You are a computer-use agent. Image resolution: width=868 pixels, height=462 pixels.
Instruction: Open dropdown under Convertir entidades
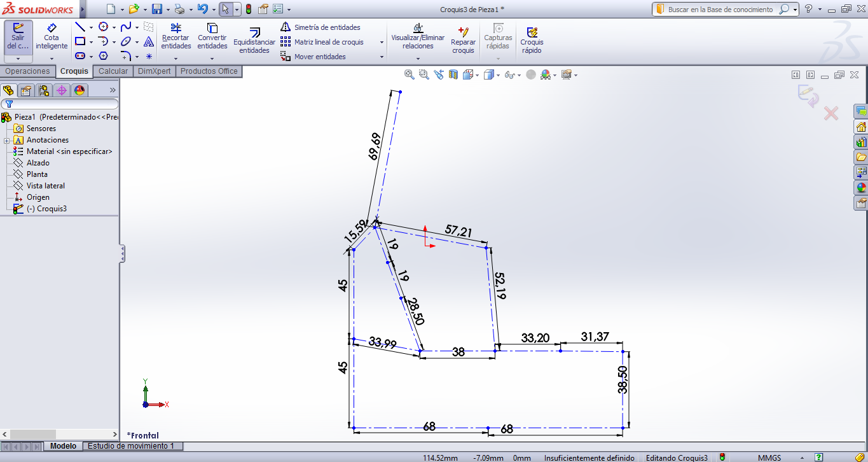[x=212, y=58]
